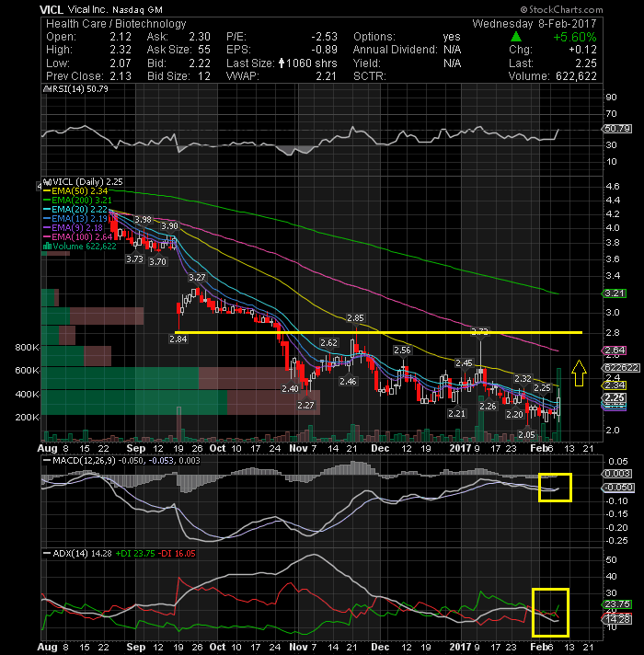This screenshot has height=655, width=644.
Task: Click the 2.62 price label
Action: (x=328, y=343)
